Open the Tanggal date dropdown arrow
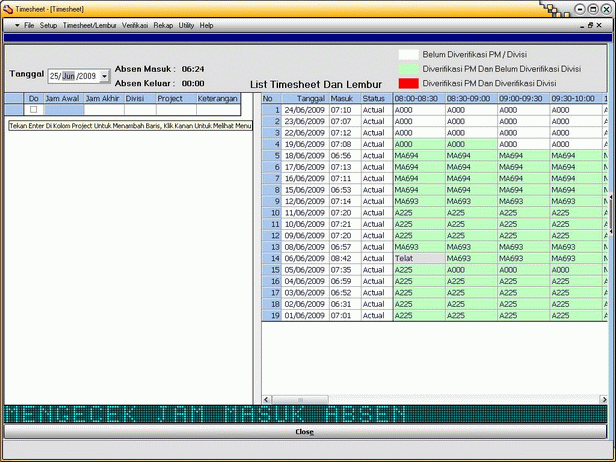The height and width of the screenshot is (462, 616). 104,76
